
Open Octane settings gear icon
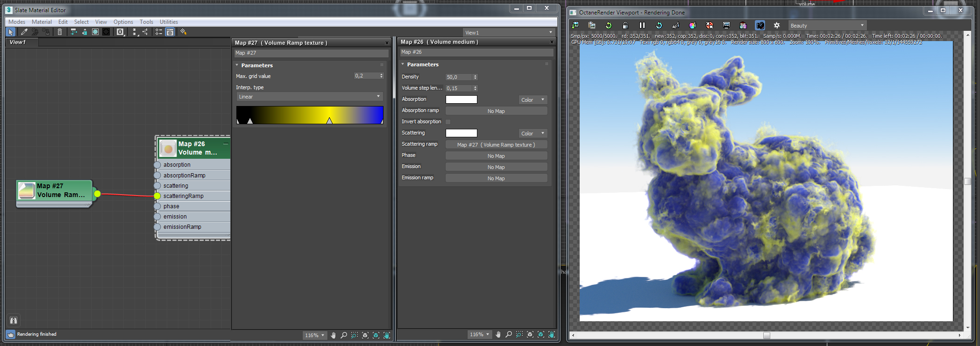(776, 26)
